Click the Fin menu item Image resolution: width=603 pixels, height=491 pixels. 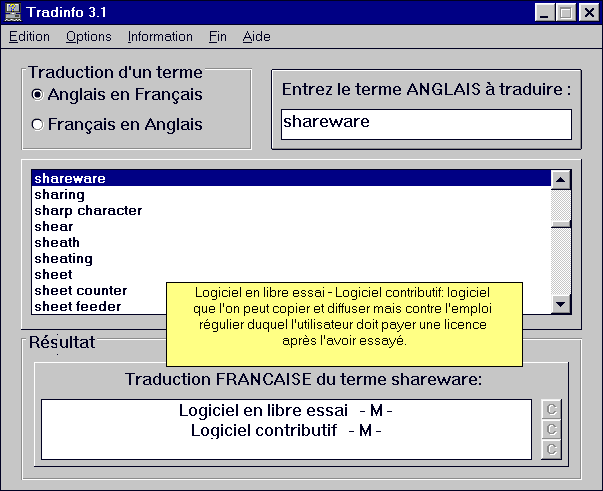coord(218,37)
